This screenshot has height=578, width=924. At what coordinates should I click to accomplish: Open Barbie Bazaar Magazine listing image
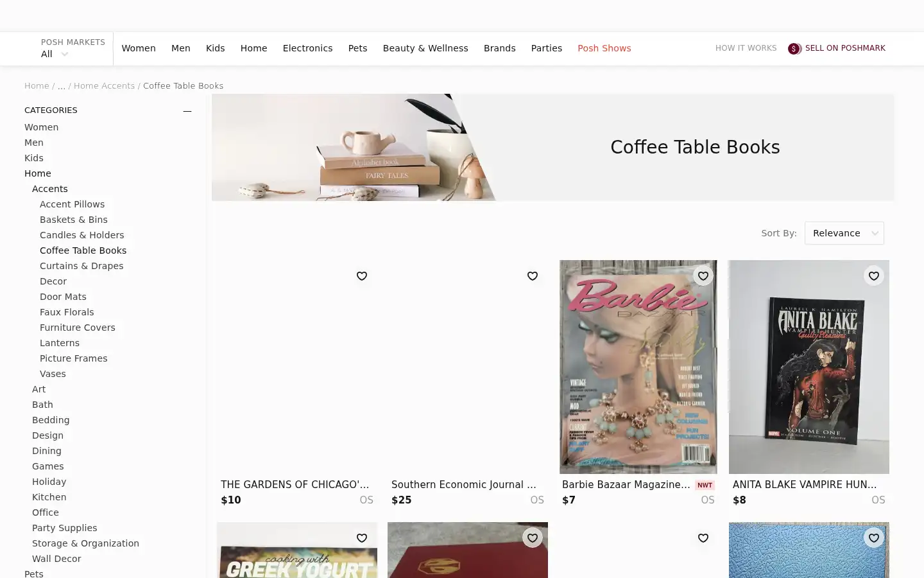(x=638, y=367)
